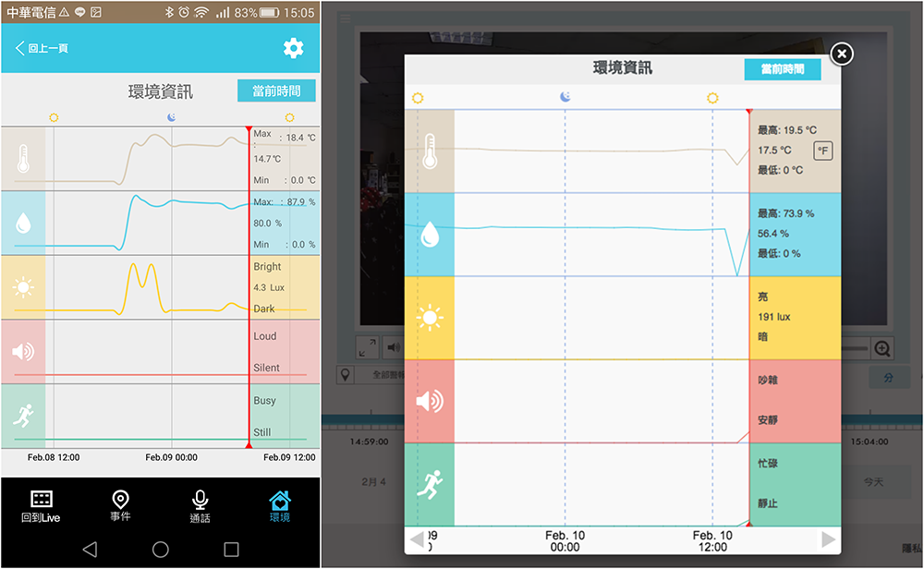Open 環境 environment tab
Viewport: 924px width, 569px height.
pyautogui.click(x=279, y=506)
